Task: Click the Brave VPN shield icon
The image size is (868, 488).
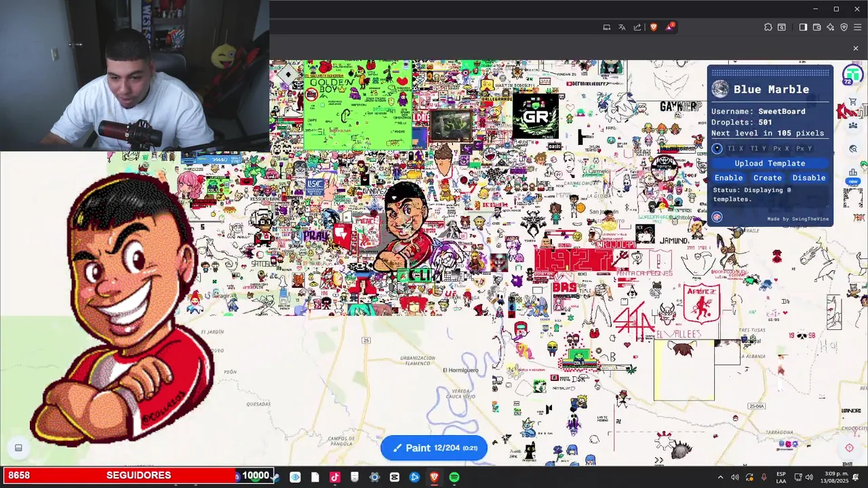Action: pos(844,27)
